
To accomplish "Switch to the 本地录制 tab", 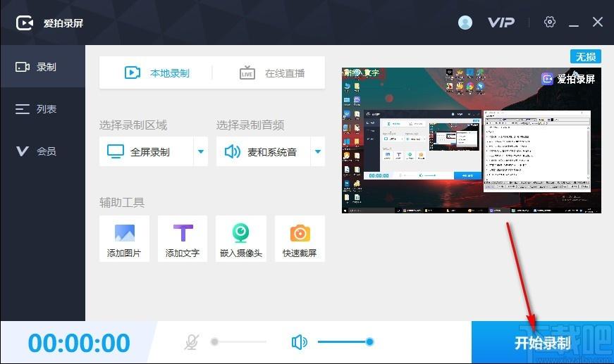I will (156, 73).
